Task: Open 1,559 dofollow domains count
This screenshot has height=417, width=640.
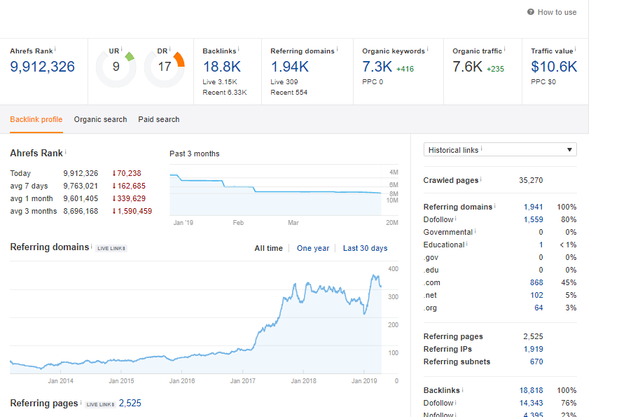Action: (533, 220)
